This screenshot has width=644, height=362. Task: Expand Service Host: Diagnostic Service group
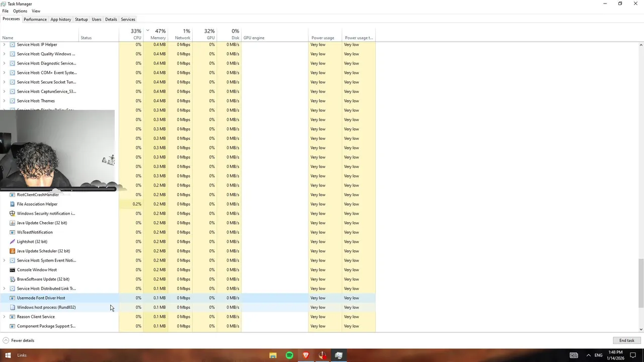pos(5,63)
